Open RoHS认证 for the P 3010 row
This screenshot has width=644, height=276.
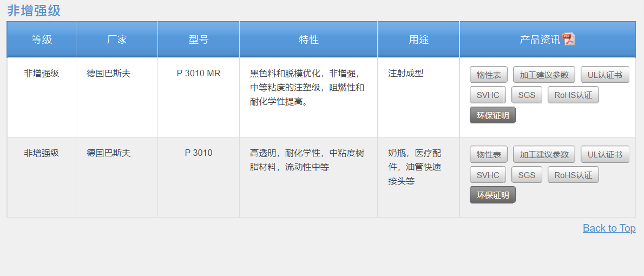click(x=573, y=175)
